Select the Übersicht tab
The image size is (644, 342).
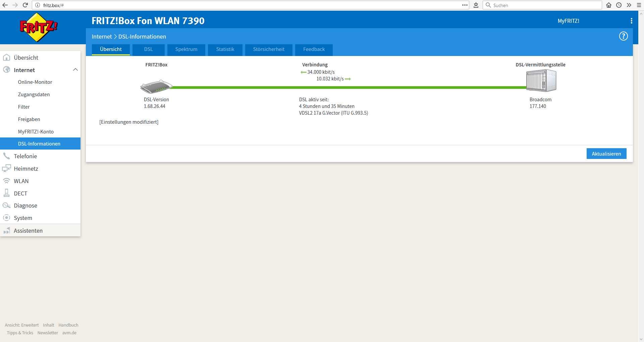[111, 49]
